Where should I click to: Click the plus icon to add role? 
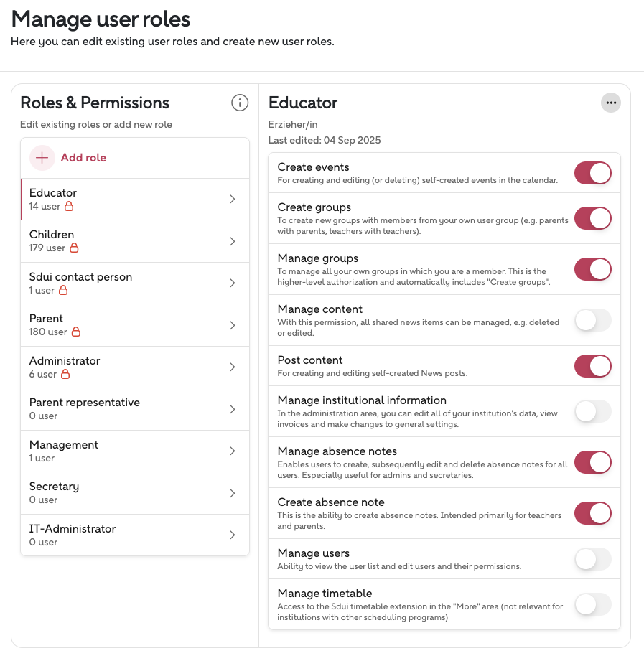(x=42, y=158)
